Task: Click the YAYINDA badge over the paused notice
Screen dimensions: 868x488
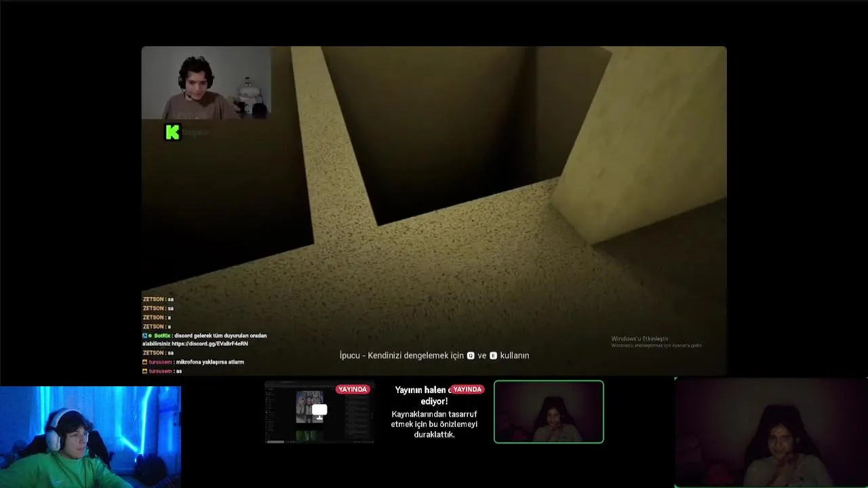Action: tap(467, 390)
